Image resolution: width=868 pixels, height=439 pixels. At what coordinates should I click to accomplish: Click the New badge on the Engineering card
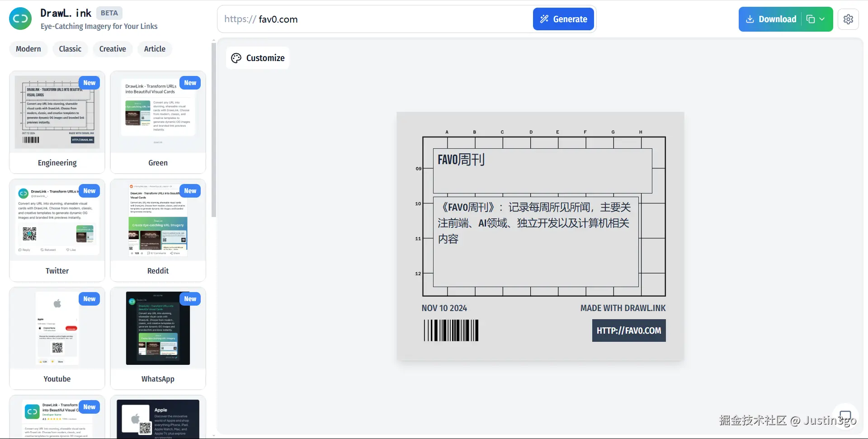coord(90,83)
